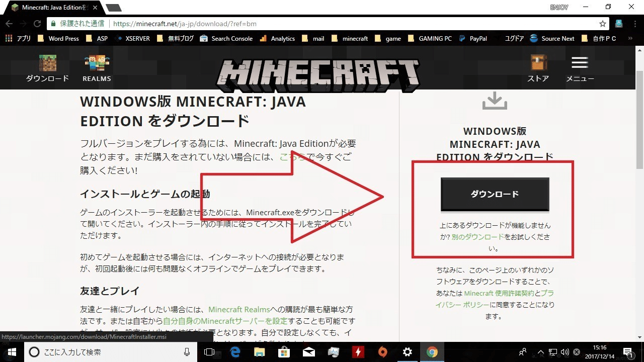Click the download arrow icon above the sidebar heading
The height and width of the screenshot is (362, 644).
click(495, 101)
